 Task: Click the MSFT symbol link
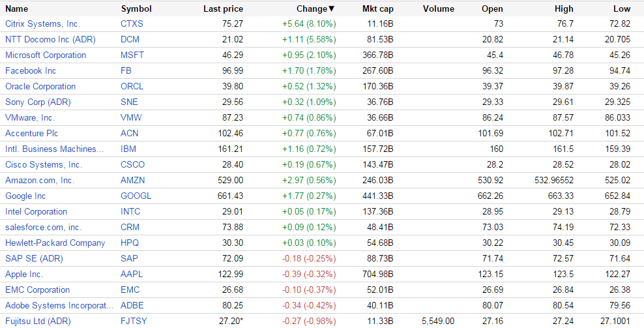click(132, 55)
